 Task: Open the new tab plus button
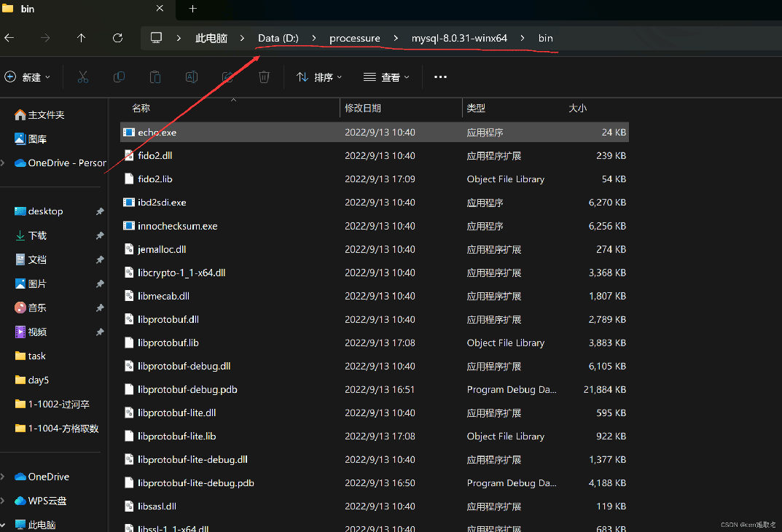[193, 9]
